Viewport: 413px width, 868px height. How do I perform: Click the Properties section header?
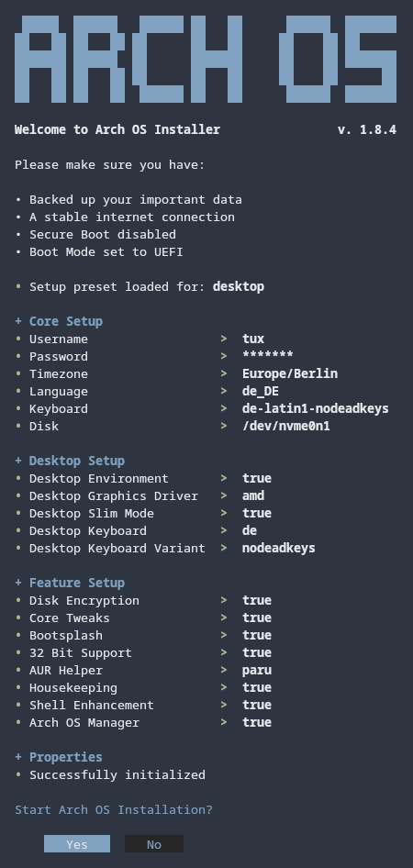(59, 757)
